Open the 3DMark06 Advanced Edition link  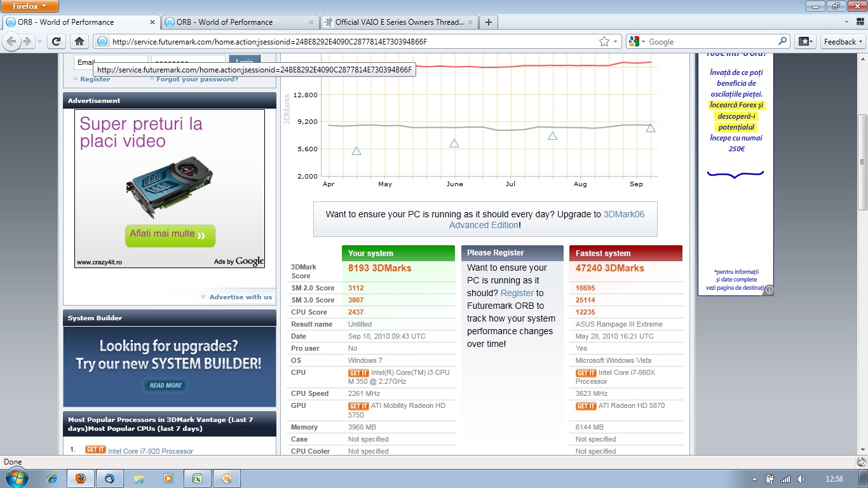(x=546, y=219)
